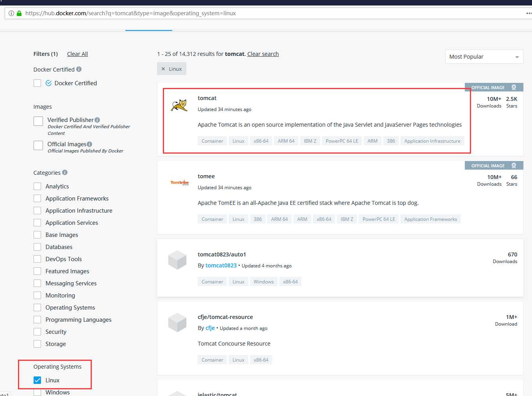
Task: Click 670 Downloads count on tomcat0823/auto1
Action: coord(505,258)
